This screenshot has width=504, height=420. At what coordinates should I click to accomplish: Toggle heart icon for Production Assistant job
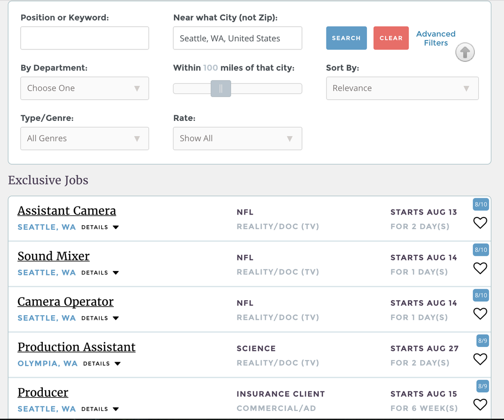(x=480, y=359)
